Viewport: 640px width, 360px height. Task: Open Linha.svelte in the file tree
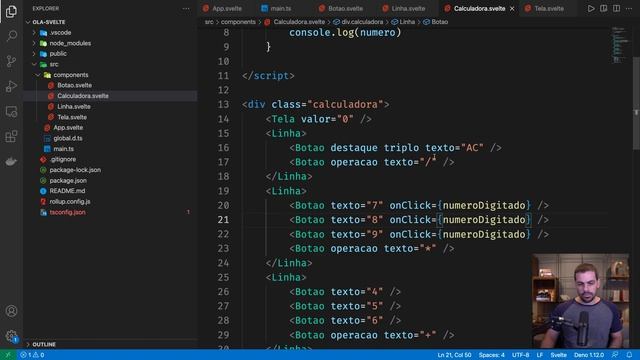tap(74, 107)
